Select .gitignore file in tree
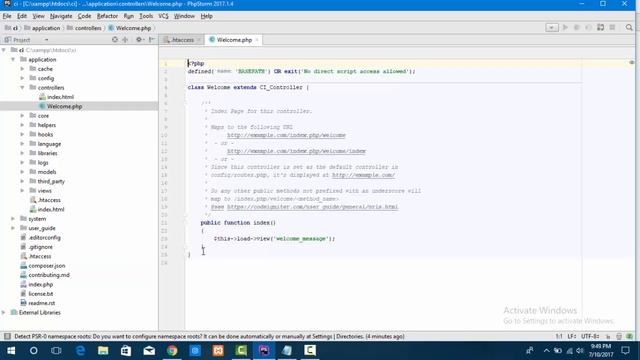 (x=40, y=247)
